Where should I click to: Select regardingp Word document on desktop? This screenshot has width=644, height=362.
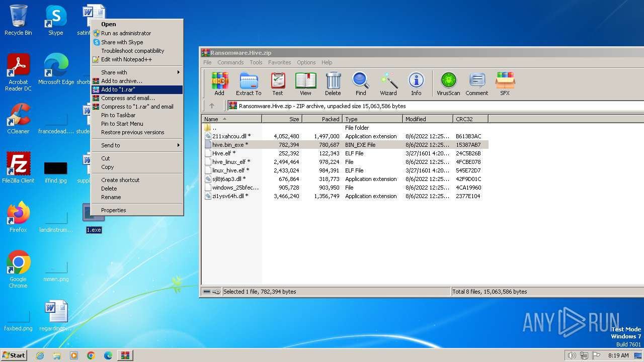[56, 316]
